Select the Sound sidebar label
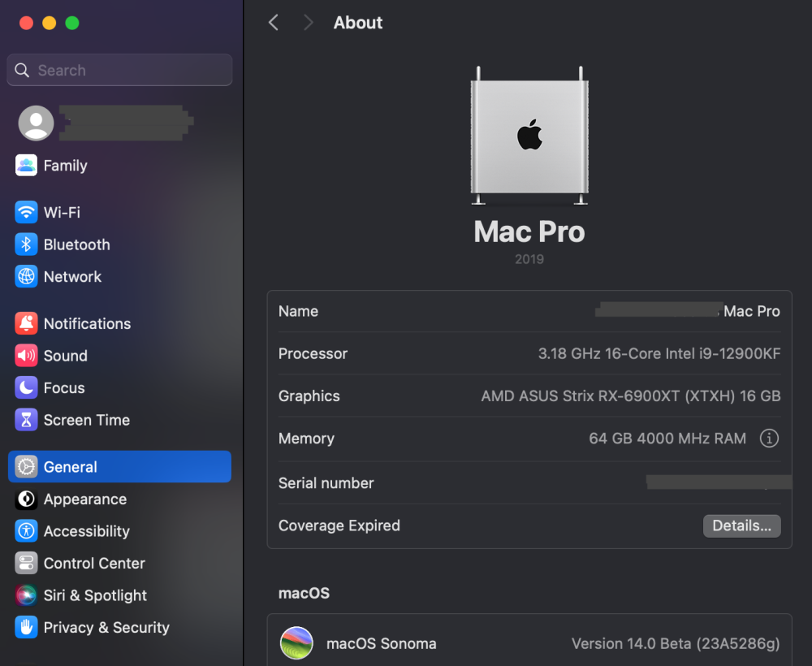Image resolution: width=812 pixels, height=666 pixels. 65,356
